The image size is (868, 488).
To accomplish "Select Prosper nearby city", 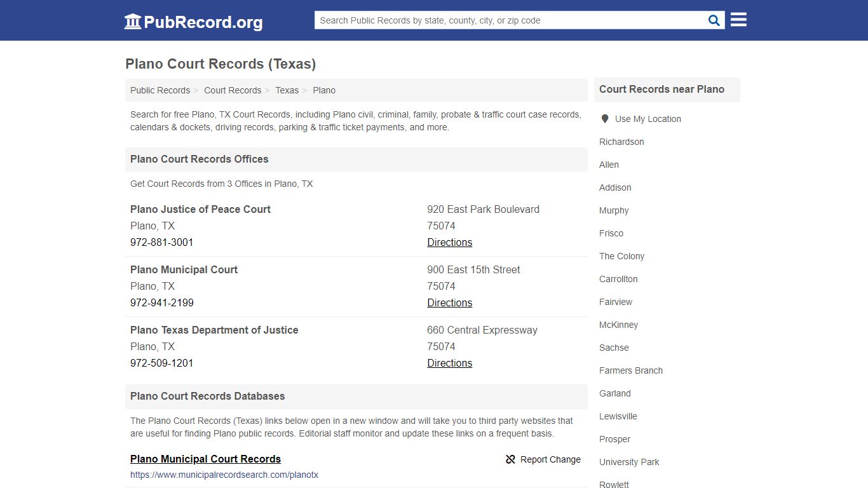I will coord(614,439).
